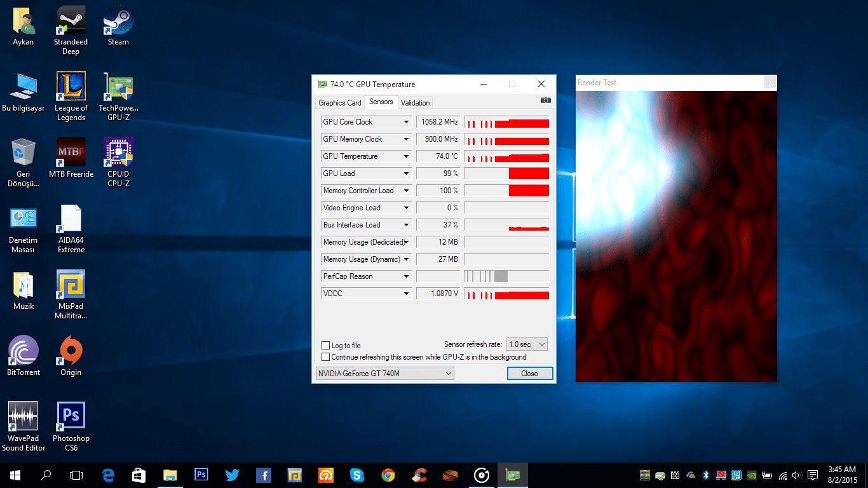The width and height of the screenshot is (868, 488).
Task: Launch Twitter from the taskbar
Action: [232, 475]
